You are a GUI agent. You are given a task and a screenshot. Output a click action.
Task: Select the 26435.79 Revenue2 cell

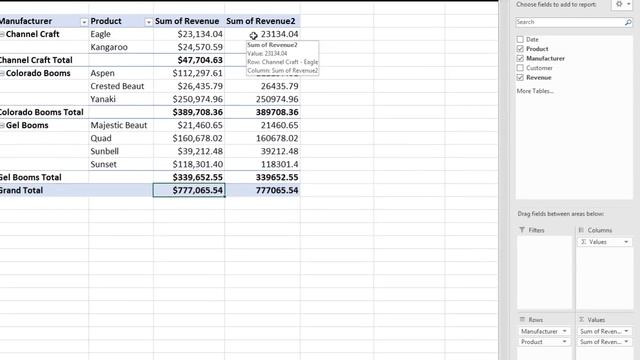coord(262,87)
